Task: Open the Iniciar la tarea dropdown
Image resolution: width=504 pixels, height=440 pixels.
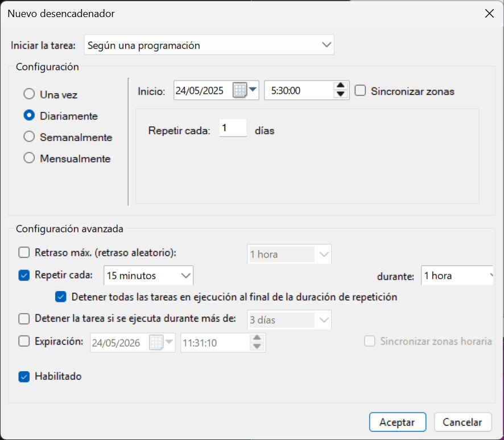Action: pyautogui.click(x=209, y=45)
